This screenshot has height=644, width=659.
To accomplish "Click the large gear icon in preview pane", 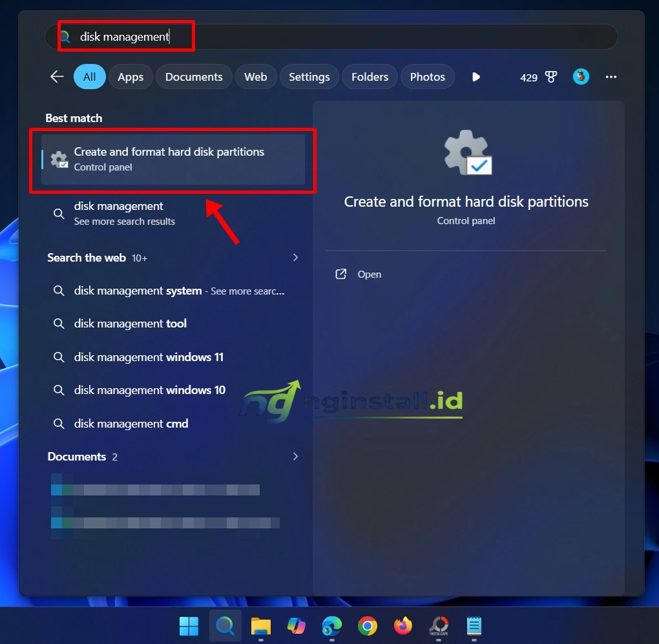I will 468,152.
